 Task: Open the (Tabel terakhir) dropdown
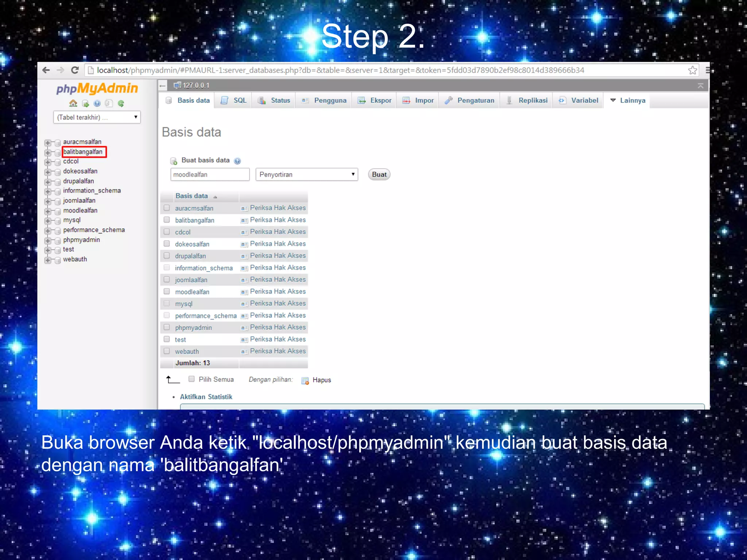97,117
